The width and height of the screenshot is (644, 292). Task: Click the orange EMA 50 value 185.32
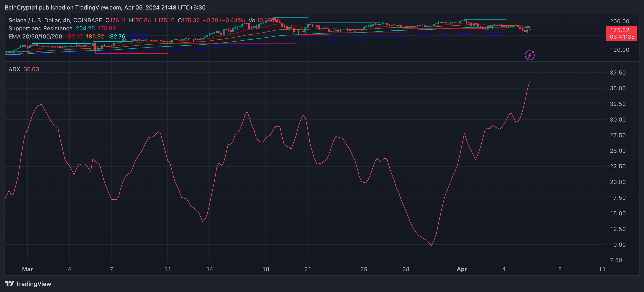click(95, 37)
